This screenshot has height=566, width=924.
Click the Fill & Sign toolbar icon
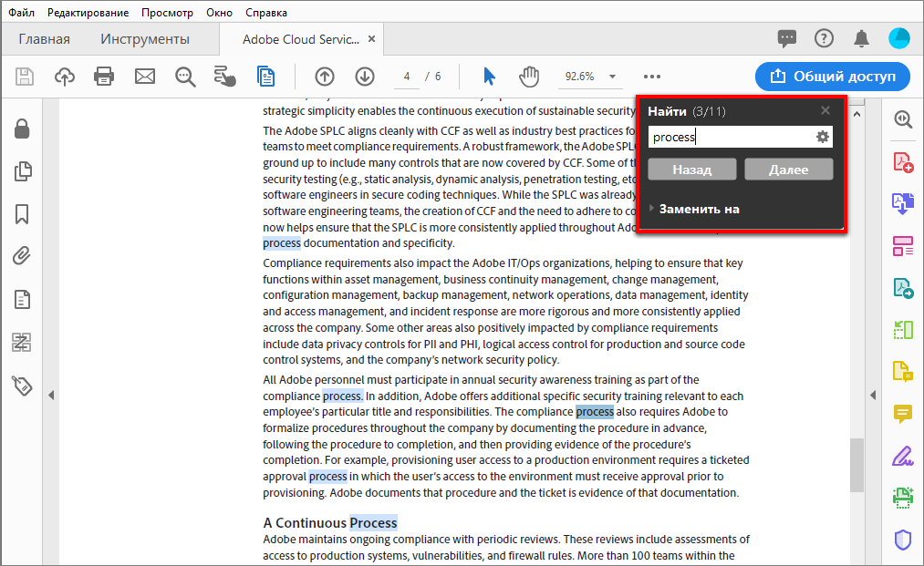point(225,77)
